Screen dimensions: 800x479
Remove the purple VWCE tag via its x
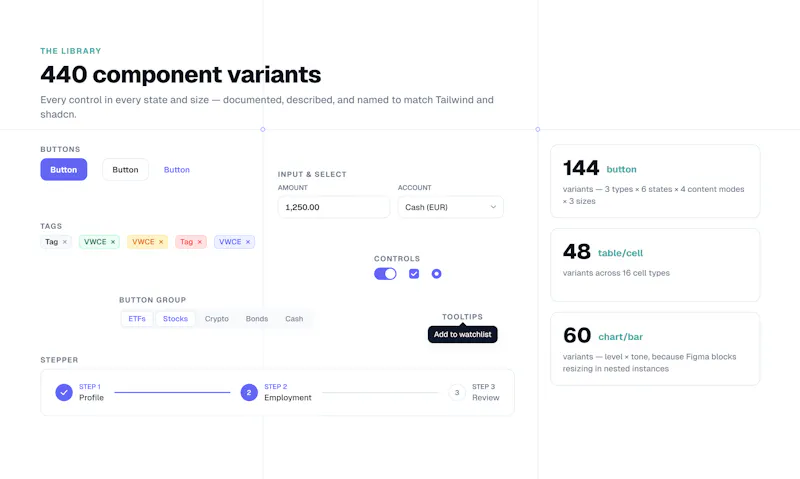point(248,242)
